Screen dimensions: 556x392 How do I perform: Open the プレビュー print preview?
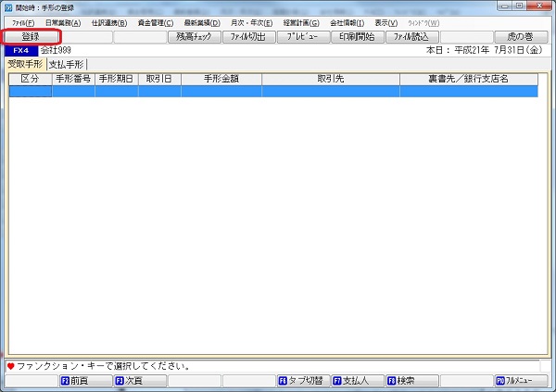click(303, 36)
